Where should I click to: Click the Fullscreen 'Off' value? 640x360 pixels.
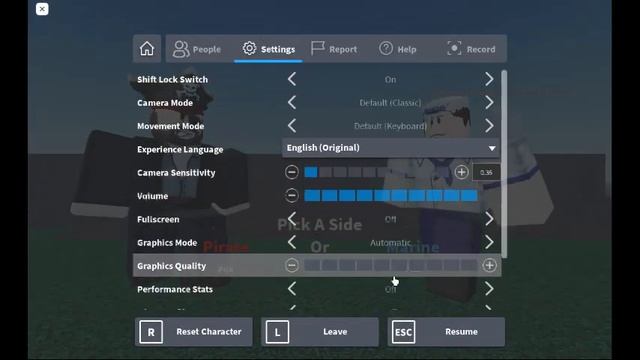[390, 220]
